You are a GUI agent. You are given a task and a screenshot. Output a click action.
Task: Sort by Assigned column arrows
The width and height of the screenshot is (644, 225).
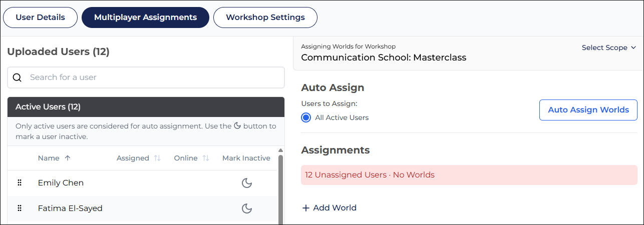pos(157,158)
